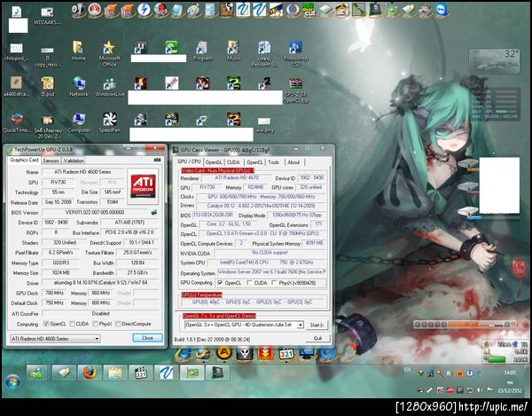The width and height of the screenshot is (532, 416).
Task: Open Firefox from the taskbar
Action: [90, 373]
